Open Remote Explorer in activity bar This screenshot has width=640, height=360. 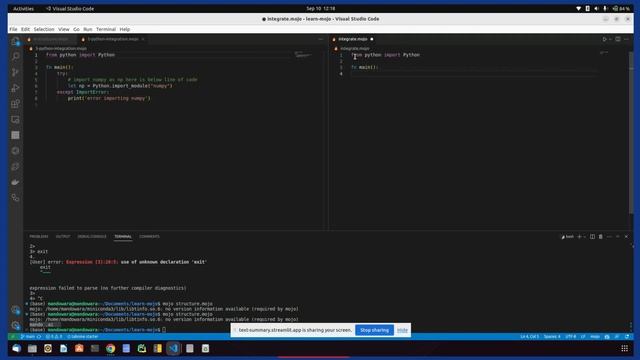pos(16,120)
